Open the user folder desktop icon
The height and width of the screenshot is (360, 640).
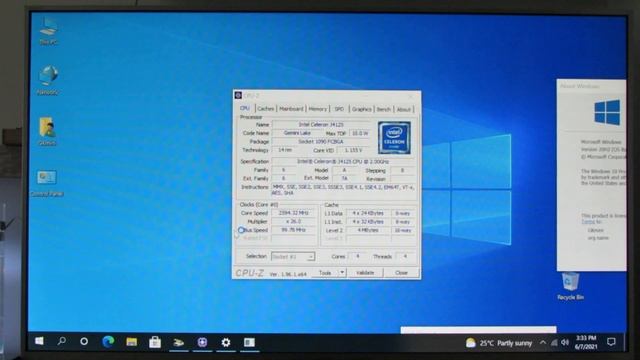[x=47, y=131]
